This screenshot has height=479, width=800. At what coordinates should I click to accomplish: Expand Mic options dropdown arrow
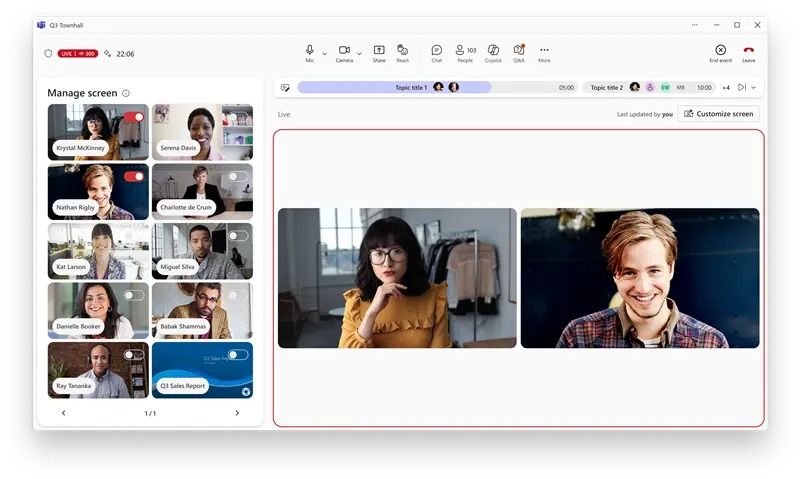(x=324, y=54)
